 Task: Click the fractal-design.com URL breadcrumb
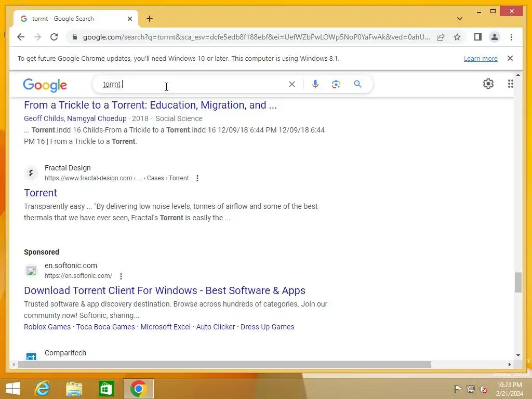coord(116,178)
